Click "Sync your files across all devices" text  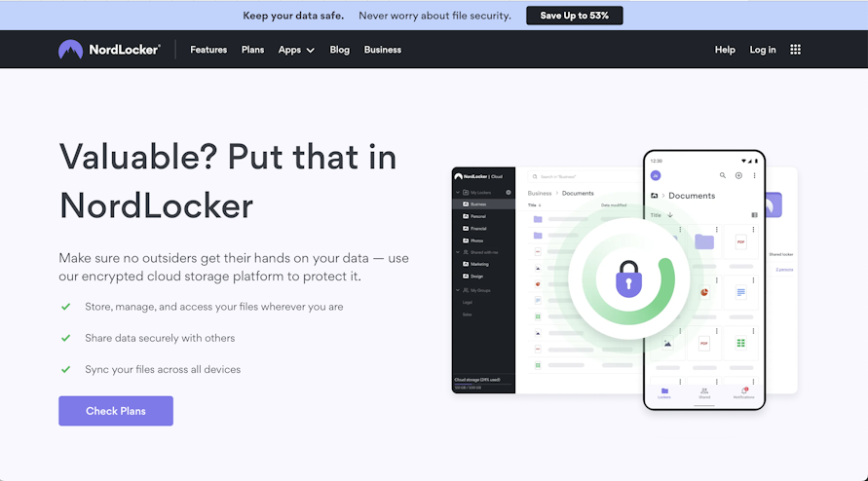(163, 369)
